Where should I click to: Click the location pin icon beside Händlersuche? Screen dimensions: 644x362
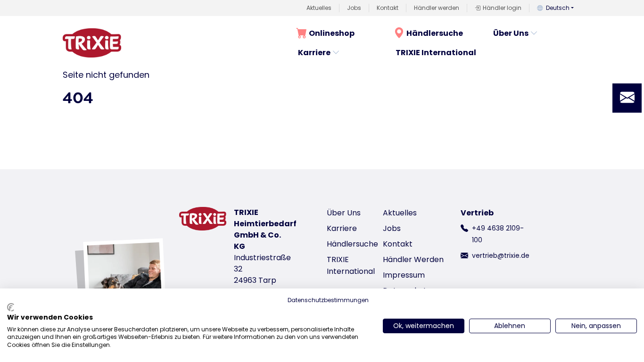click(x=399, y=33)
